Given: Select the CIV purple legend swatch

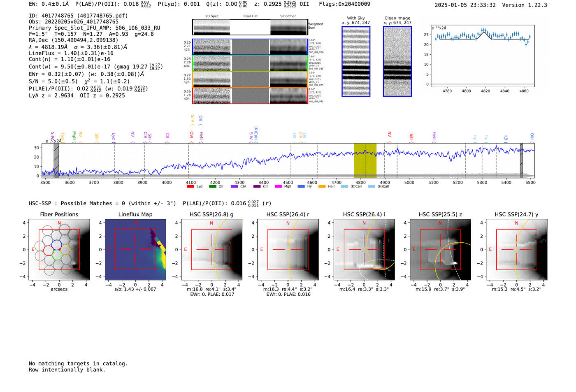Looking at the screenshot, I should point(235,187).
